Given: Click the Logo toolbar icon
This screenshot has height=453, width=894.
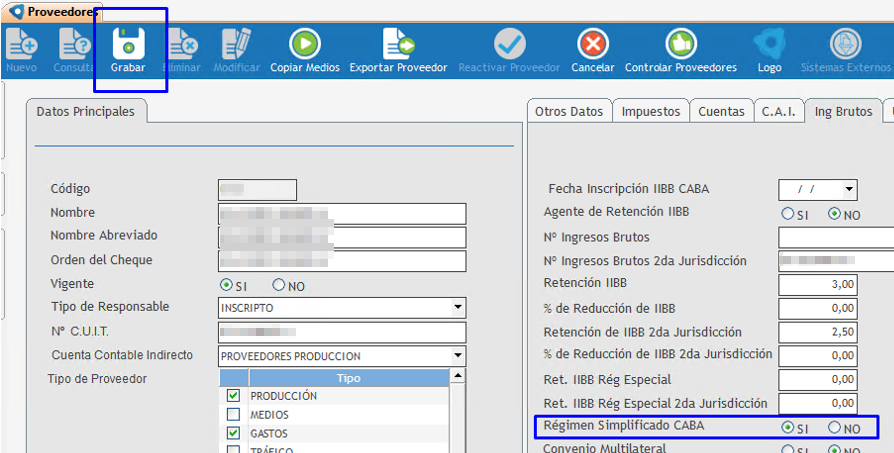Looking at the screenshot, I should (769, 44).
